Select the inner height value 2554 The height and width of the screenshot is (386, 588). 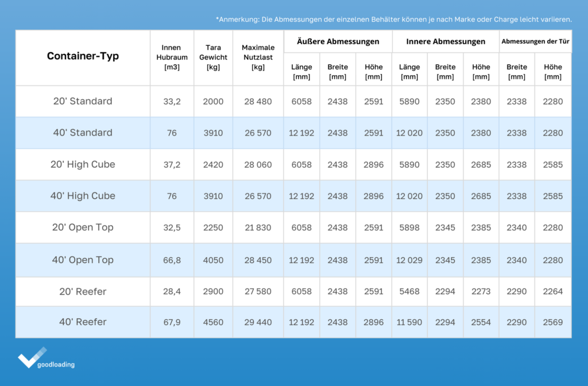click(x=481, y=322)
